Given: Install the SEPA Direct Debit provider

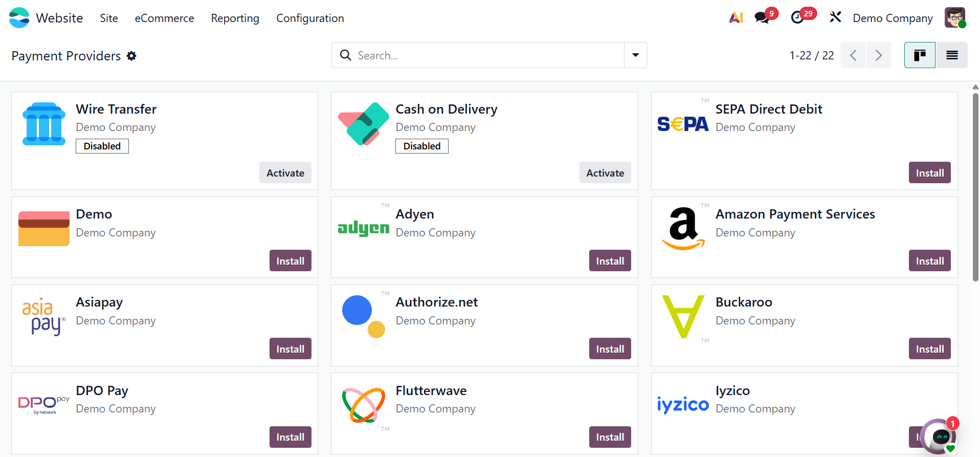Looking at the screenshot, I should click(929, 173).
